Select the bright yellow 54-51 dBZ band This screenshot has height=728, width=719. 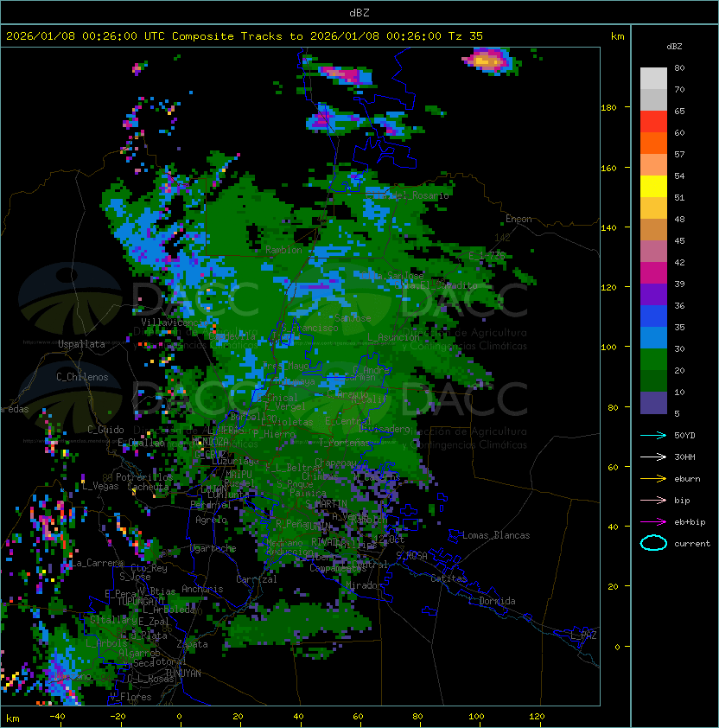point(653,187)
